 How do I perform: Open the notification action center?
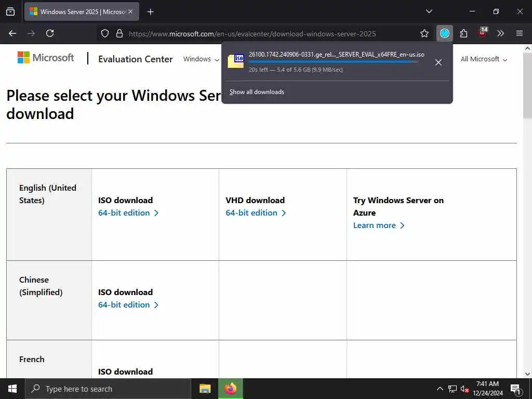515,389
